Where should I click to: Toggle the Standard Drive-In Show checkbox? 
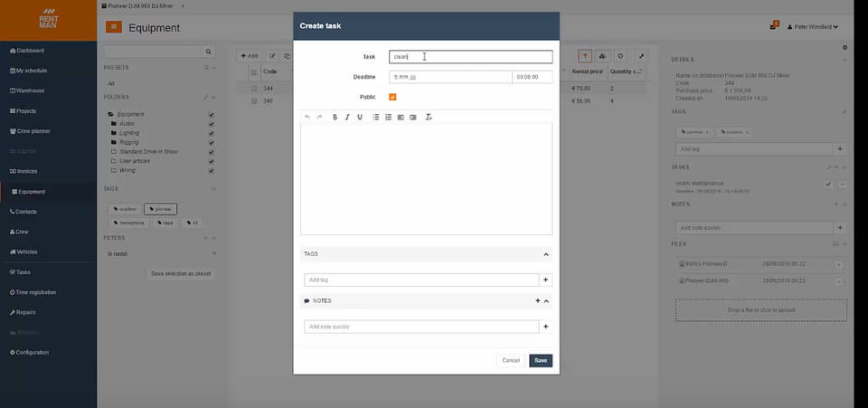(212, 152)
